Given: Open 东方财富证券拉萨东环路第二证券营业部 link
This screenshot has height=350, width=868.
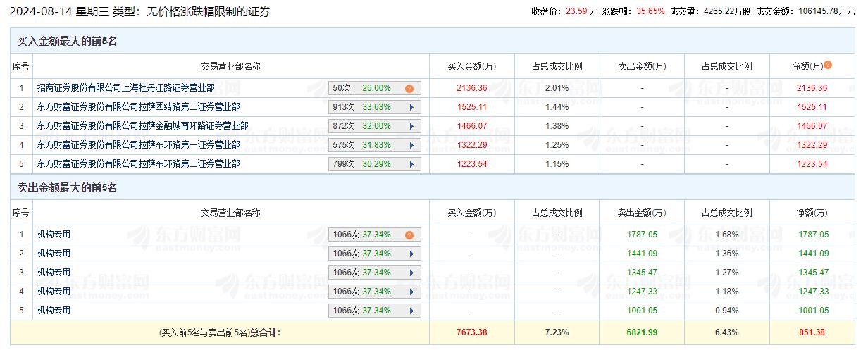Looking at the screenshot, I should click(138, 163).
